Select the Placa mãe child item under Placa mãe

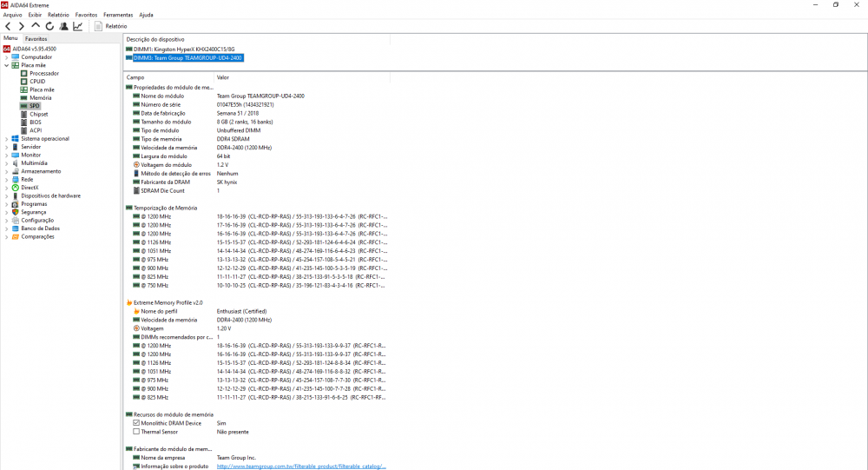point(42,89)
